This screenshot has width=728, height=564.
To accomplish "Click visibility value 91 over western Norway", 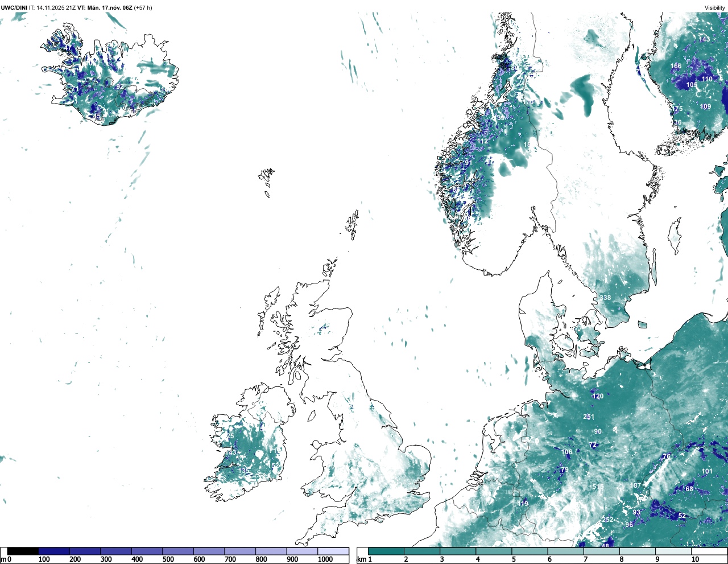I will (468, 163).
